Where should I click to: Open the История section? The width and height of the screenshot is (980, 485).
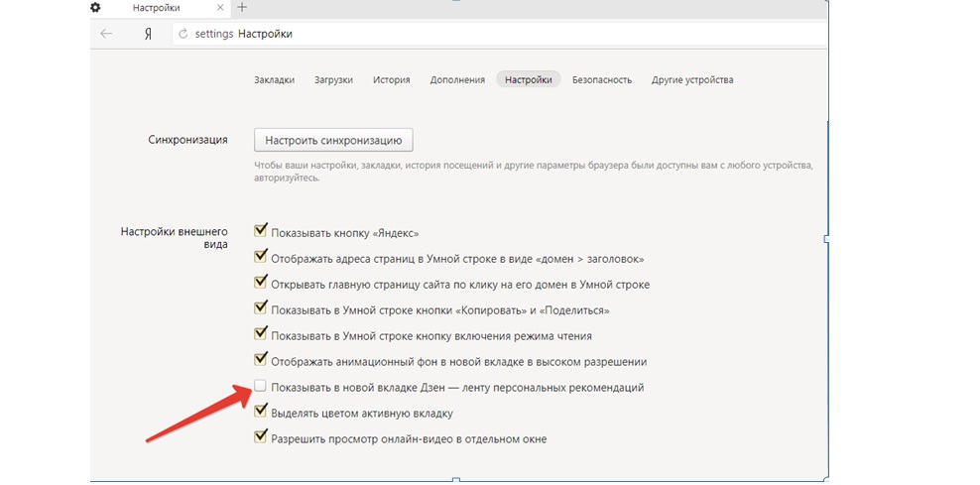click(x=392, y=80)
